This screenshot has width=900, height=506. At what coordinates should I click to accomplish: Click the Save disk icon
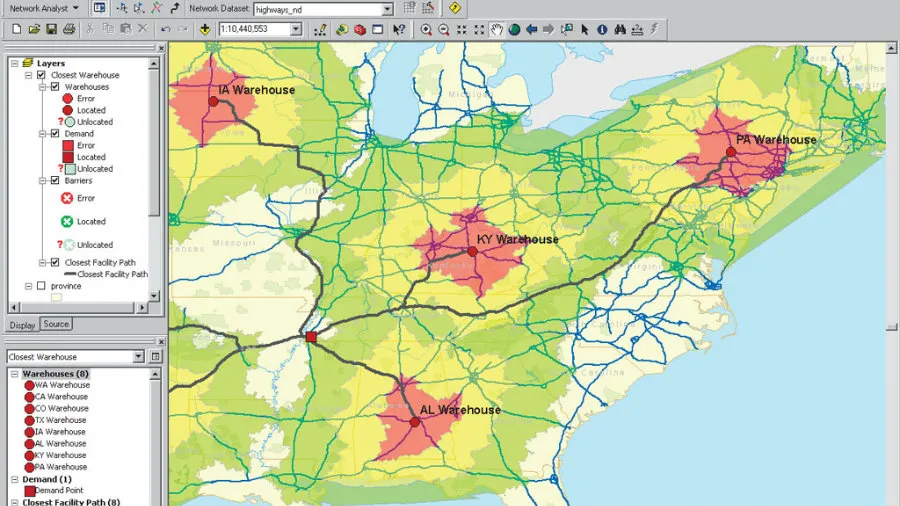point(51,30)
